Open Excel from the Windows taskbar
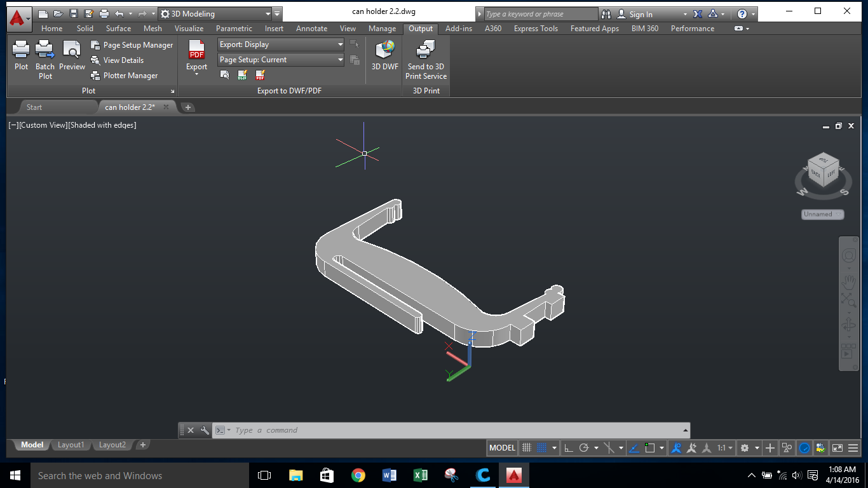Image resolution: width=868 pixels, height=488 pixels. tap(420, 475)
